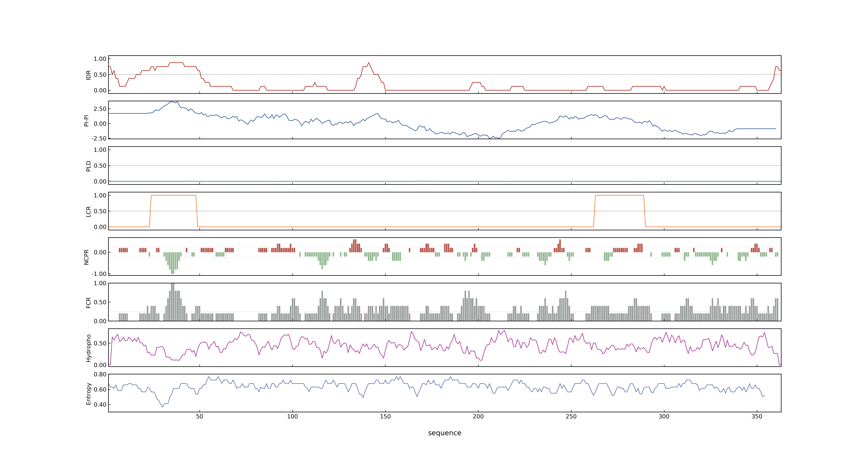Click the x-axis tick label 250

pos(571,416)
